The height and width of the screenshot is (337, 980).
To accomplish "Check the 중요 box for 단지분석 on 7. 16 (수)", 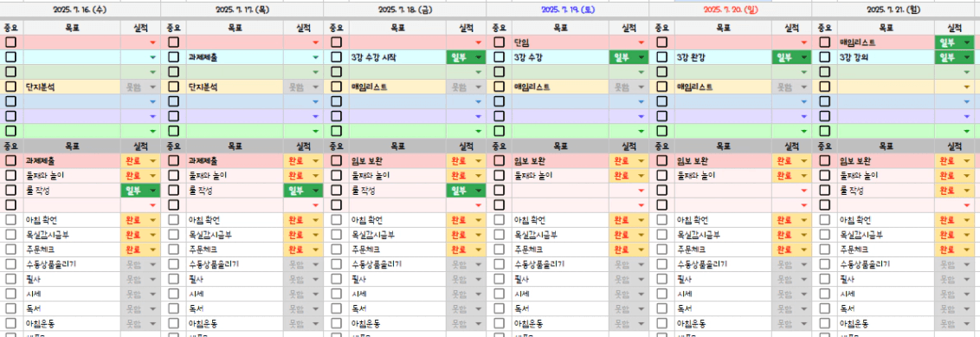I will coord(10,87).
